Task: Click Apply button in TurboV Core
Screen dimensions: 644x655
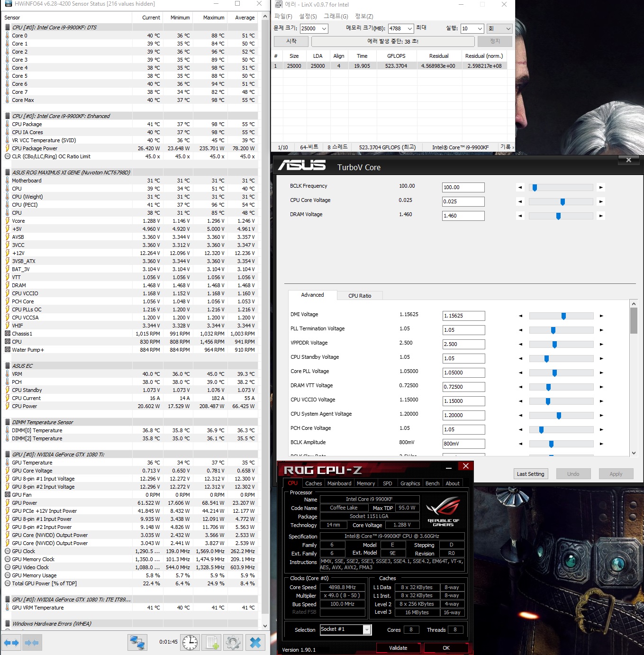Action: 616,474
